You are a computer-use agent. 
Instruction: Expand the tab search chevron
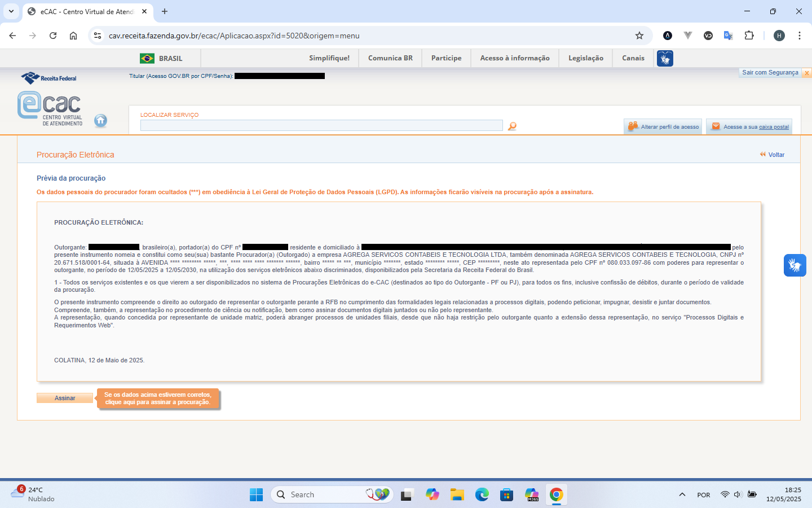coord(11,11)
